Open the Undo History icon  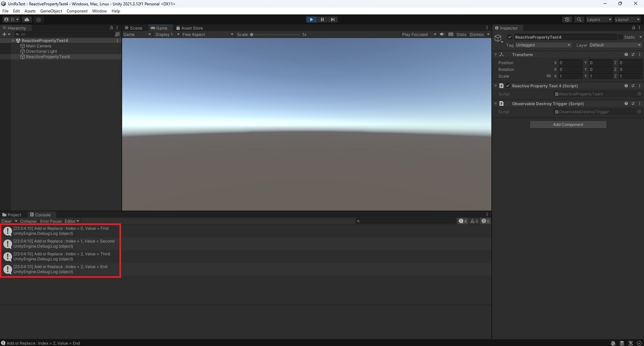pos(567,19)
